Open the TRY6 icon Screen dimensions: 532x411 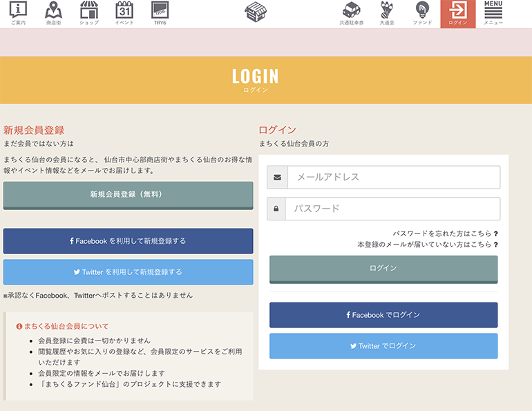click(160, 14)
